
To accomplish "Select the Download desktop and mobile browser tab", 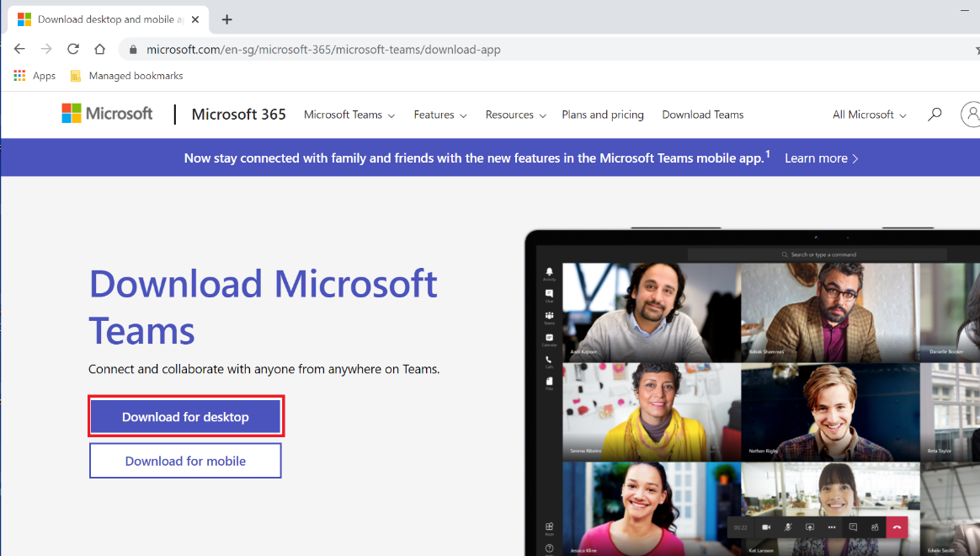I will (x=108, y=19).
